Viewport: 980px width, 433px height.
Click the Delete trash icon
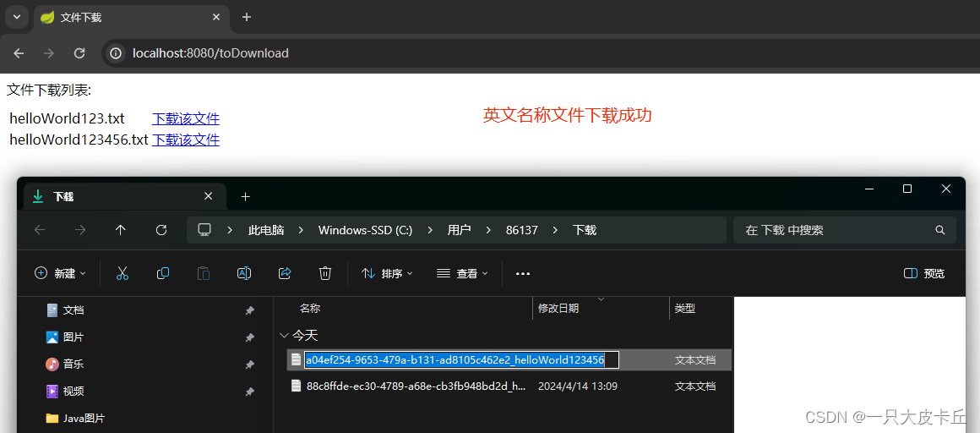[325, 273]
